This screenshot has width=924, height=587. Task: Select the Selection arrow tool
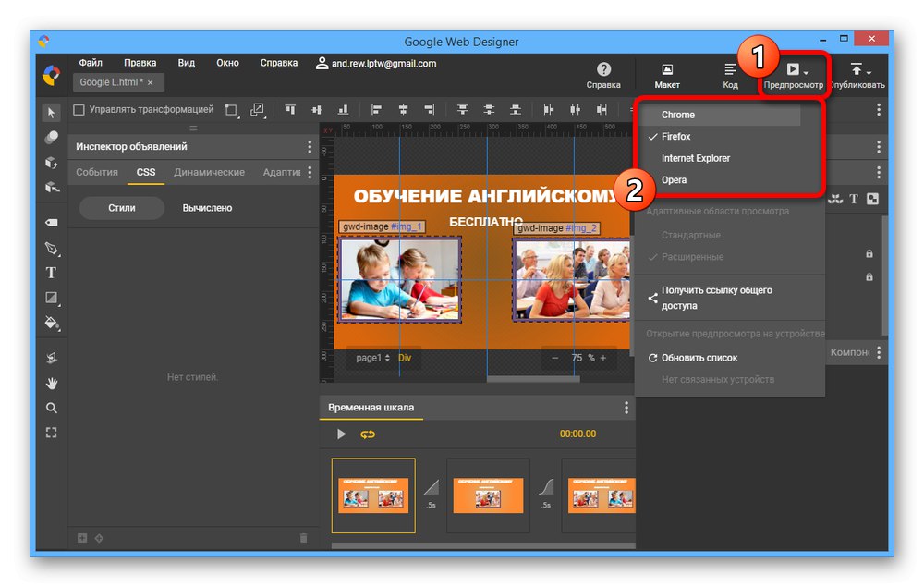[x=51, y=112]
